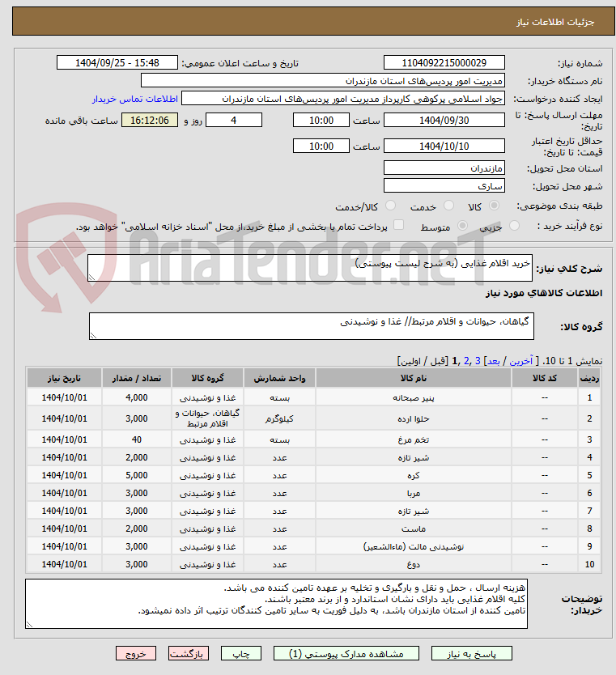Click the نام کالا column header
Image resolution: width=616 pixels, height=675 pixels.
[414, 378]
